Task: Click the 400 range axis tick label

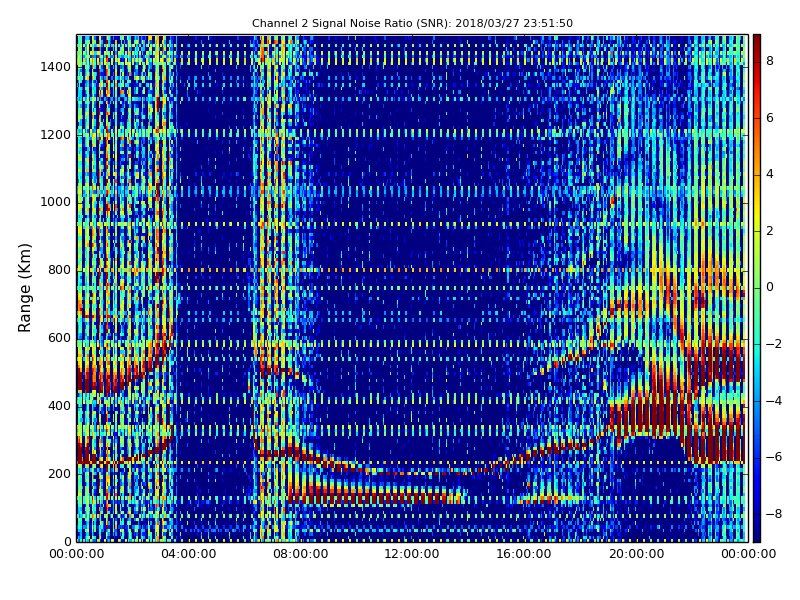Action: pos(59,406)
